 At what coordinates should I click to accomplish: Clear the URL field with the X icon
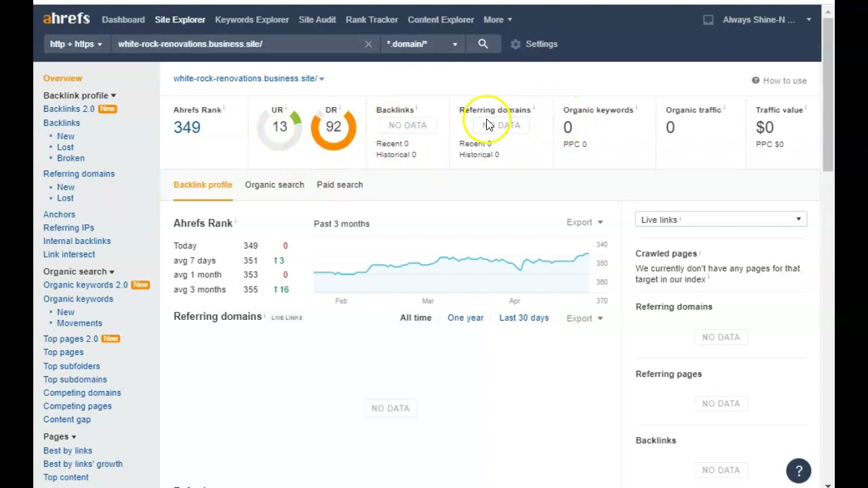click(368, 44)
